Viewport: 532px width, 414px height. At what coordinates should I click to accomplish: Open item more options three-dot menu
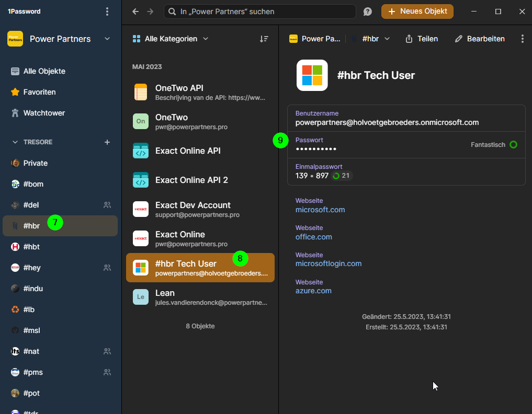(x=522, y=39)
